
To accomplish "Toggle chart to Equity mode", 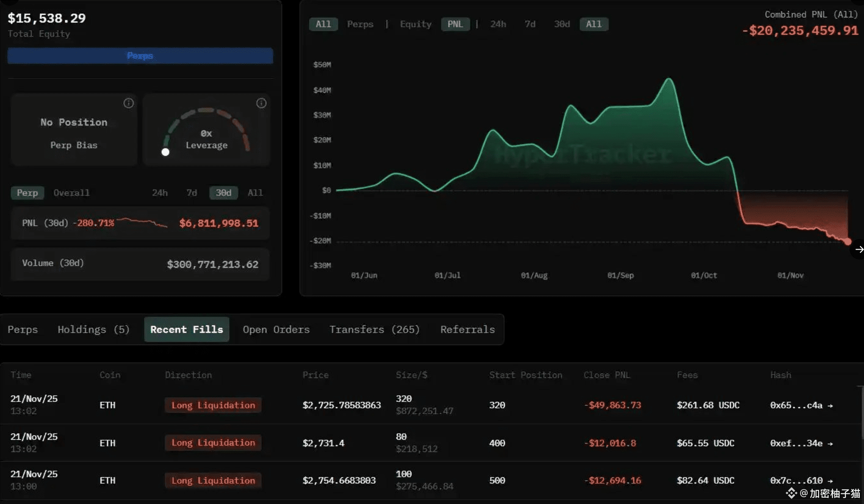I will pyautogui.click(x=415, y=24).
